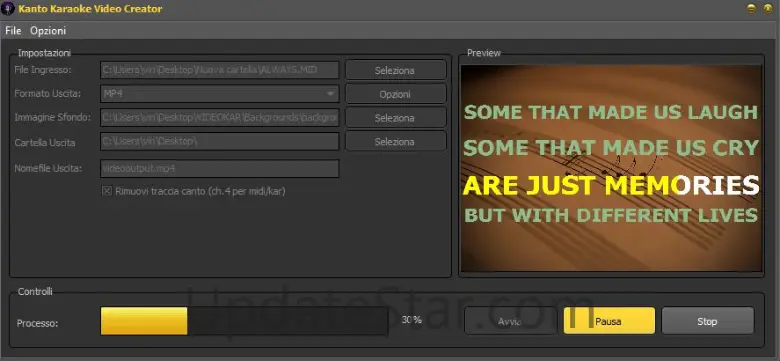Stop the video creation process
The width and height of the screenshot is (780, 361).
tap(708, 321)
